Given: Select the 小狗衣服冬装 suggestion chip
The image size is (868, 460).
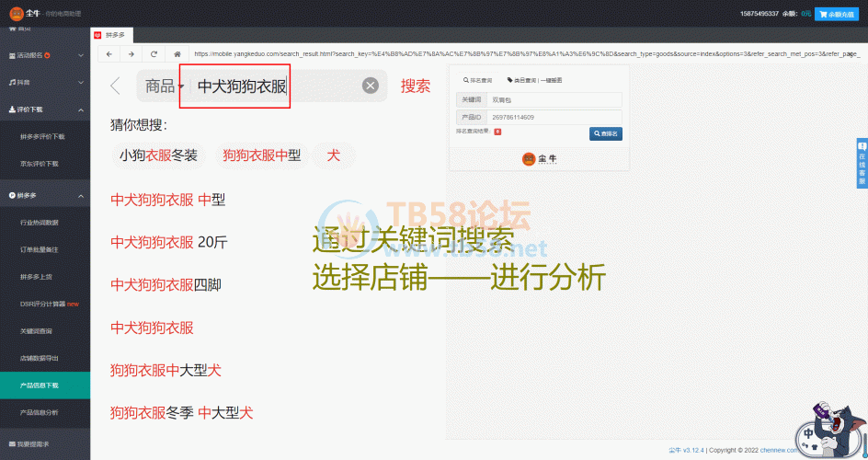Looking at the screenshot, I should pos(158,155).
